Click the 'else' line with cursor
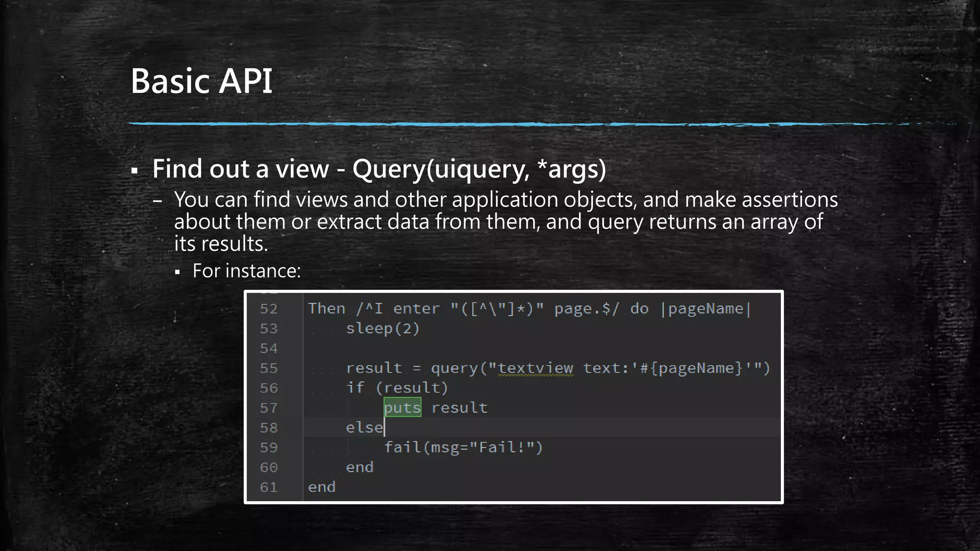The height and width of the screenshot is (551, 980). (365, 428)
